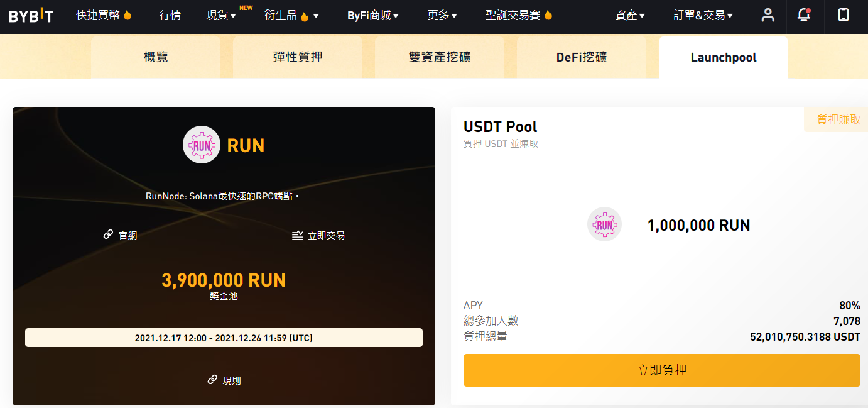Click the RunNode Solana description text
Image resolution: width=868 pixels, height=408 pixels.
point(223,196)
